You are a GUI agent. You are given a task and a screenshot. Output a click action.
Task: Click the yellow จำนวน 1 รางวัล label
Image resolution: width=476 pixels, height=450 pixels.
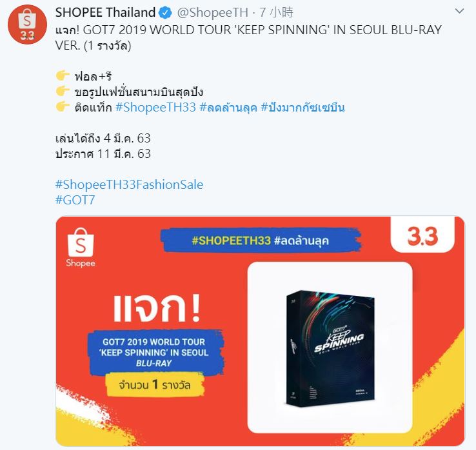coord(155,385)
